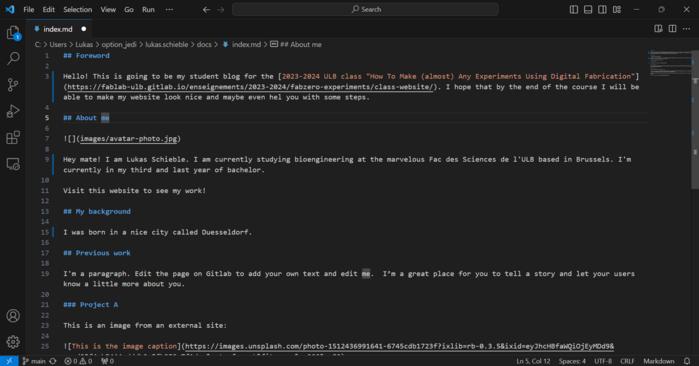
Task: Toggle the secondary side bar layout icon
Action: pyautogui.click(x=602, y=9)
